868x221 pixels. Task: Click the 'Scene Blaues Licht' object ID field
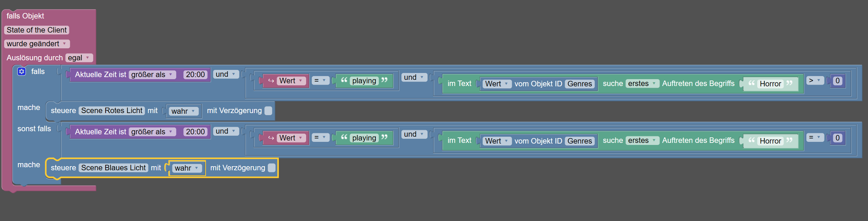113,168
